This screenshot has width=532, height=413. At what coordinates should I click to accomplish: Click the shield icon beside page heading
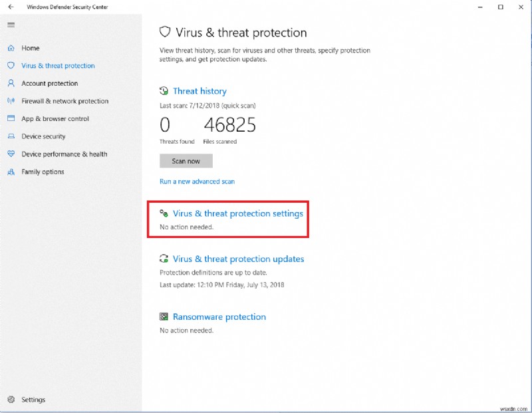coord(165,32)
